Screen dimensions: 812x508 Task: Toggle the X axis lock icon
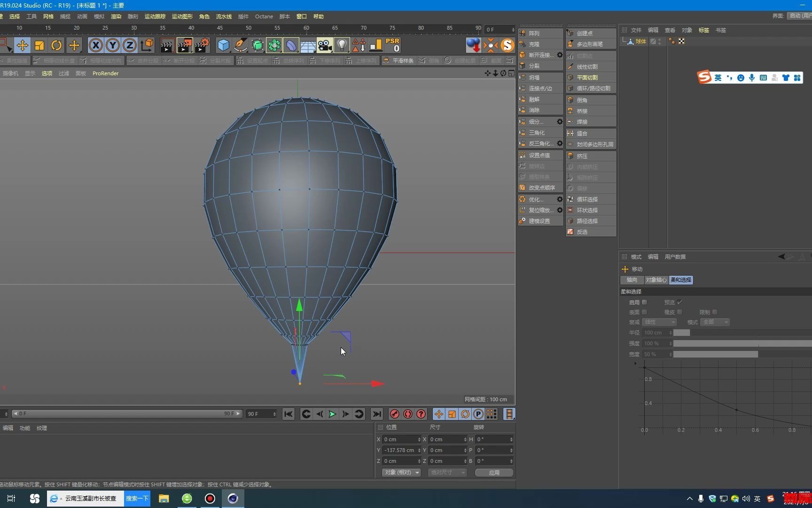(x=95, y=45)
